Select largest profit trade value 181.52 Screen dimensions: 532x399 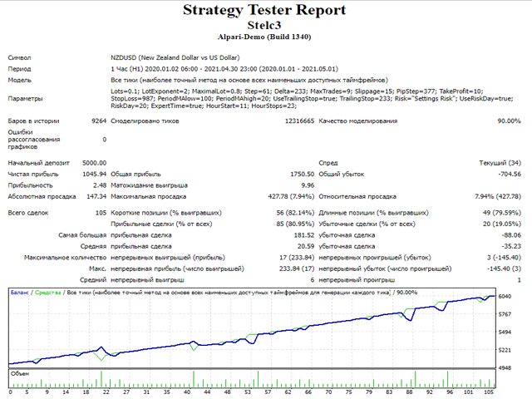coord(304,235)
